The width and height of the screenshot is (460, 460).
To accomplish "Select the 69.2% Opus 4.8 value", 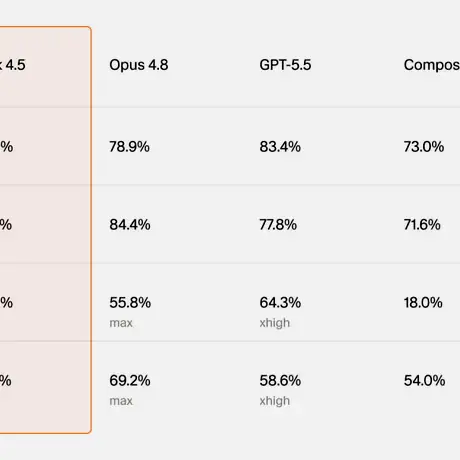I will [x=130, y=381].
